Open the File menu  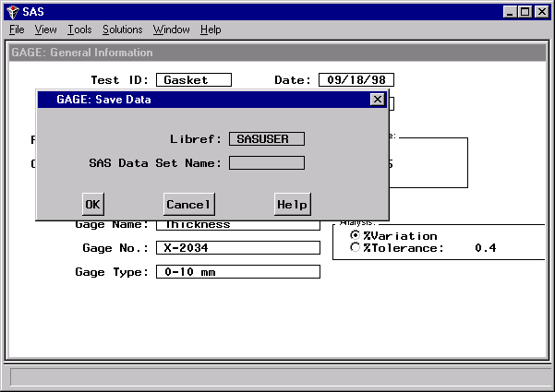point(17,30)
